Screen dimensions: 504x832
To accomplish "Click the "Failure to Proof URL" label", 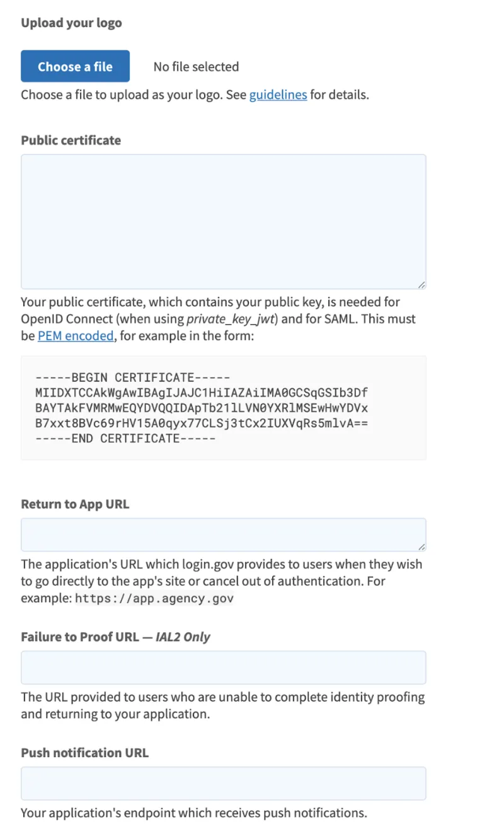I will point(79,637).
